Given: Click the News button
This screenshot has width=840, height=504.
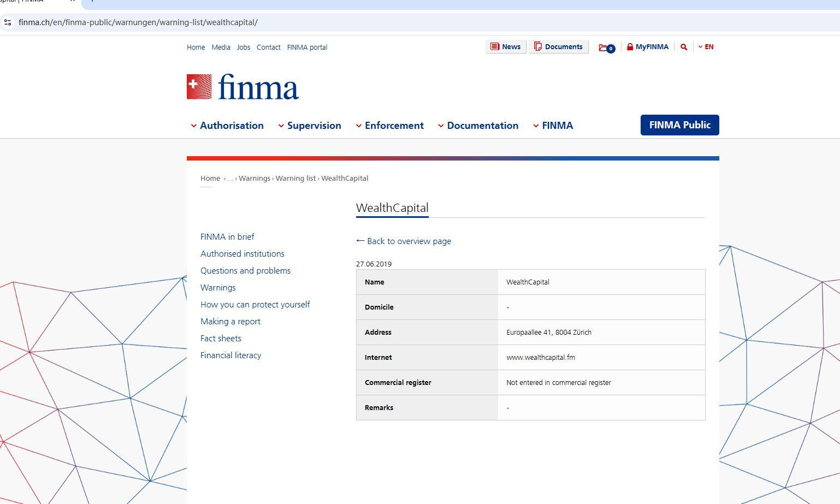Looking at the screenshot, I should pyautogui.click(x=505, y=47).
